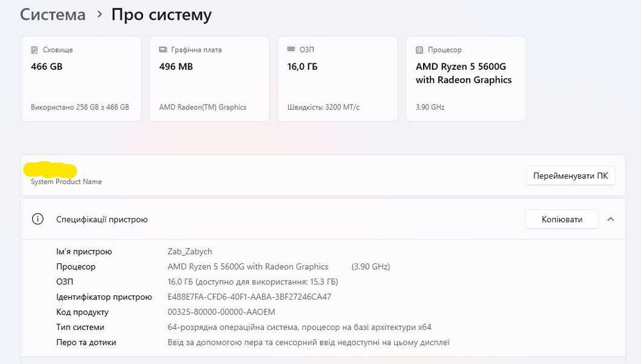Click the Специфікації пристрою section header
The image size is (641, 364).
pos(102,219)
